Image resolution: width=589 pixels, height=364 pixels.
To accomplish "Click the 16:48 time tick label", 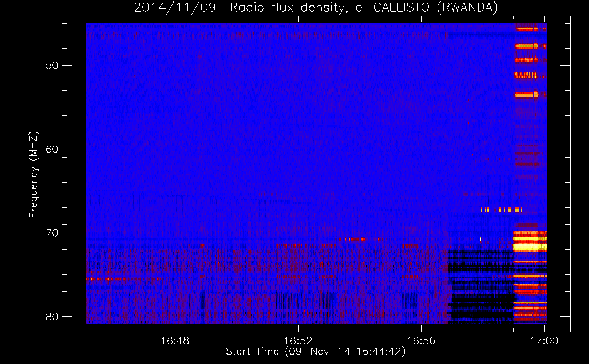I will coord(175,341).
